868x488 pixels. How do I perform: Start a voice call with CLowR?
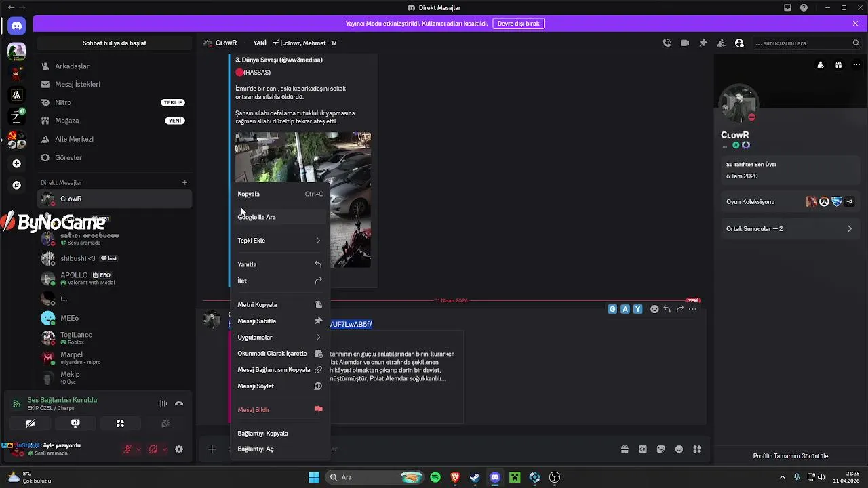[x=667, y=43]
